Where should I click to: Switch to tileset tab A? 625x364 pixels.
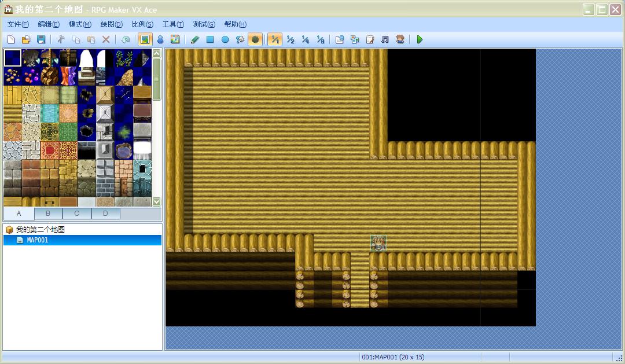[19, 214]
